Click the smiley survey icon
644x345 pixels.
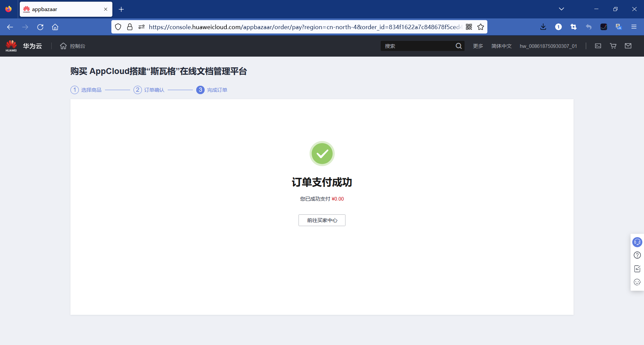point(637,282)
